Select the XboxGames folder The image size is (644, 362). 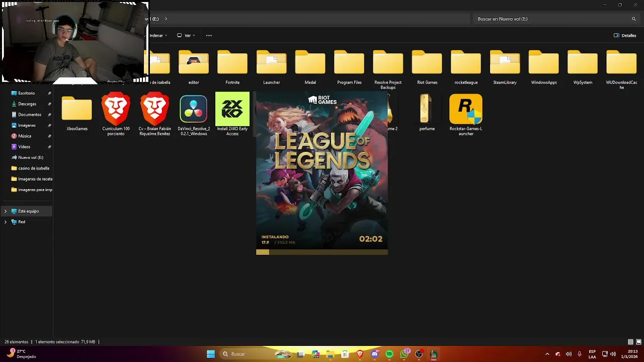(77, 114)
